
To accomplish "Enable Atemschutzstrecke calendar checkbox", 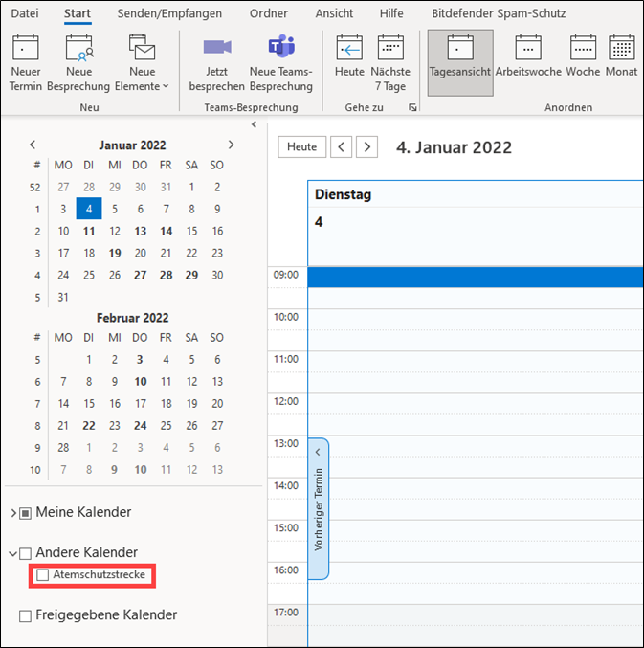I will coord(42,575).
